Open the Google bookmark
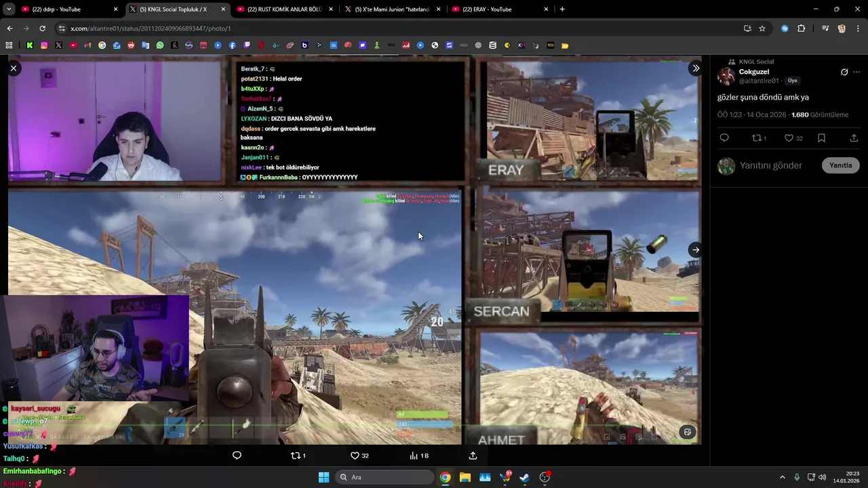Viewport: 868px width, 488px height. tap(102, 45)
